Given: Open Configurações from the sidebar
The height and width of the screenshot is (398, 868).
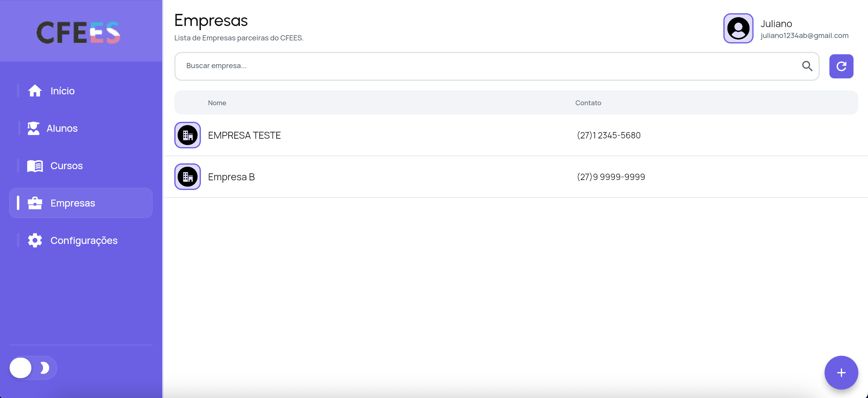Looking at the screenshot, I should (x=84, y=241).
